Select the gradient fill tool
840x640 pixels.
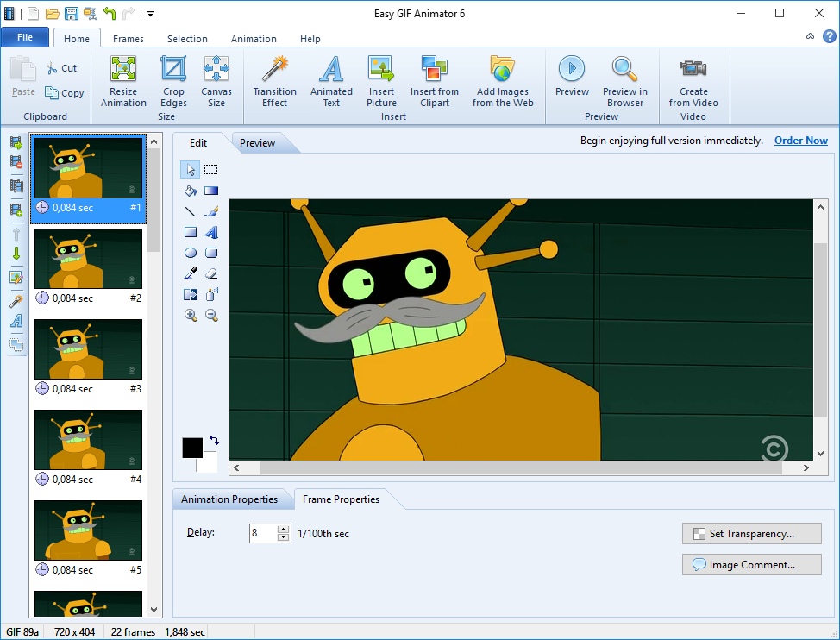tap(211, 191)
